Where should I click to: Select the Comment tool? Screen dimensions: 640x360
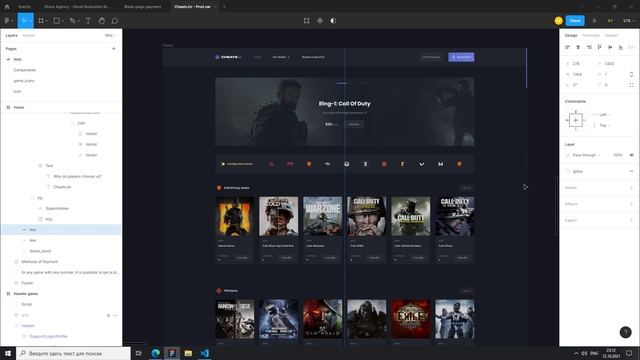tap(115, 21)
